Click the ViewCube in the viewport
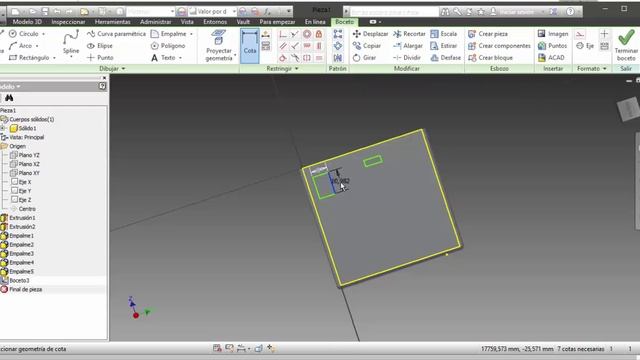Screen dimensions: 640x360 pyautogui.click(x=628, y=109)
